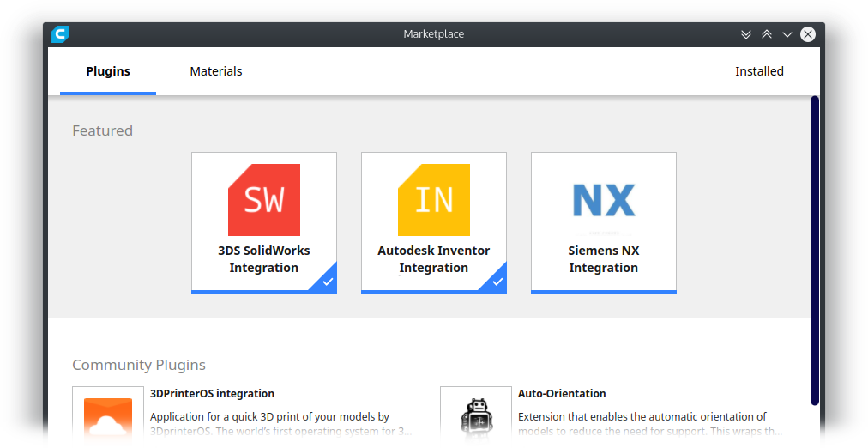The width and height of the screenshot is (868, 448).
Task: Open the 3DS SolidWorks Integration tile
Action: [264, 222]
